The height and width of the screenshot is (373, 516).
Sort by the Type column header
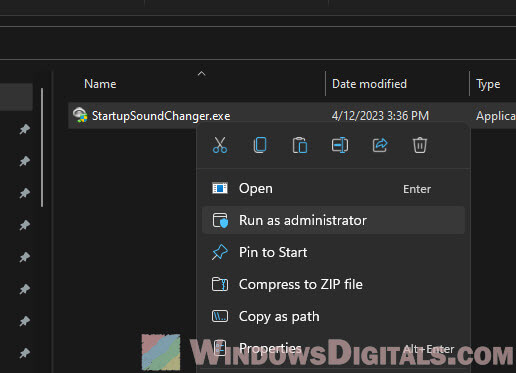click(488, 84)
